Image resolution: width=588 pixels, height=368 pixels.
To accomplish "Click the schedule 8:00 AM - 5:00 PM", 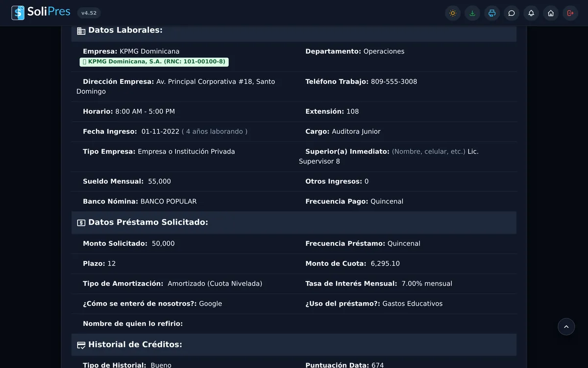I will (x=145, y=112).
